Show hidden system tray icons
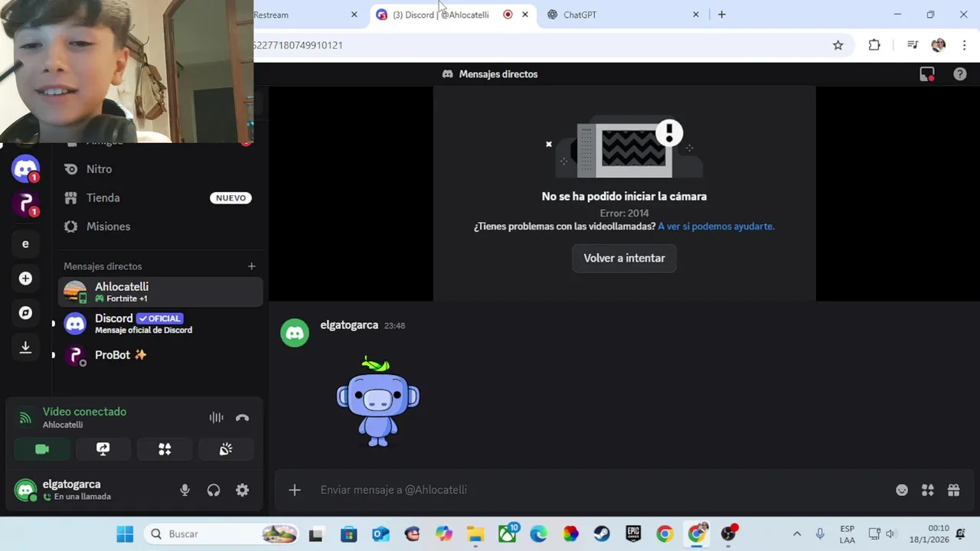The width and height of the screenshot is (980, 551). pyautogui.click(x=796, y=534)
